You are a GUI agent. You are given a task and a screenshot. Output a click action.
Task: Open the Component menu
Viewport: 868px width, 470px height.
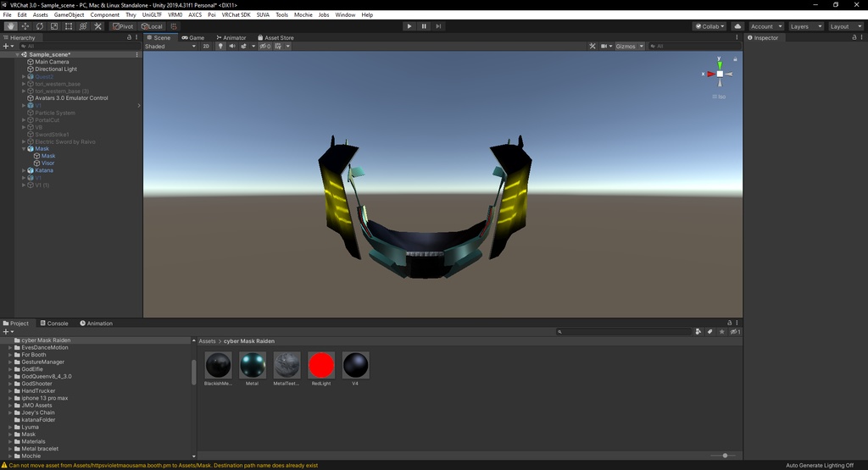pos(104,15)
